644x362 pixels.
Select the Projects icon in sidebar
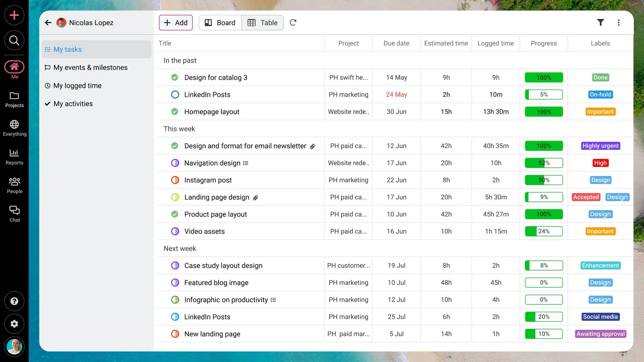[14, 99]
